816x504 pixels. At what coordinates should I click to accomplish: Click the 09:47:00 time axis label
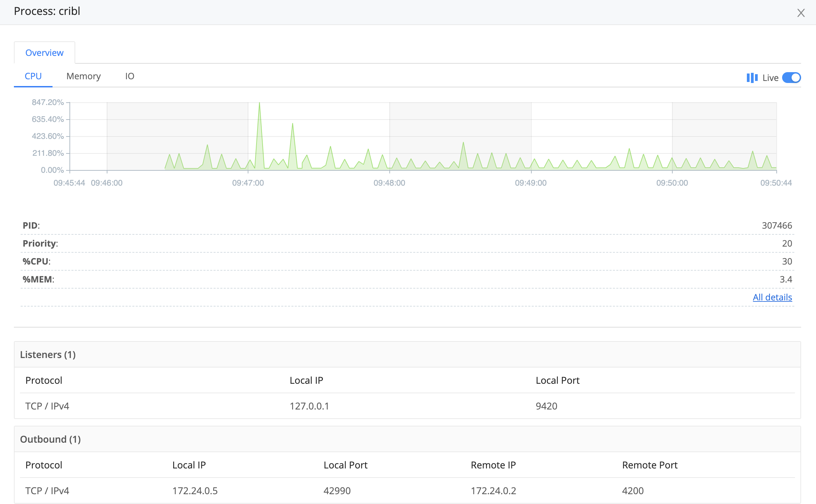coord(248,183)
